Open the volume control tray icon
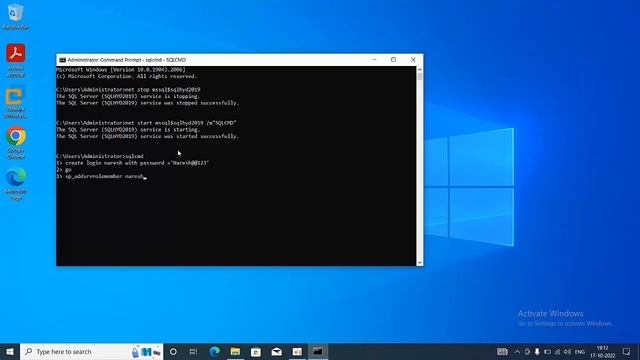 567,351
